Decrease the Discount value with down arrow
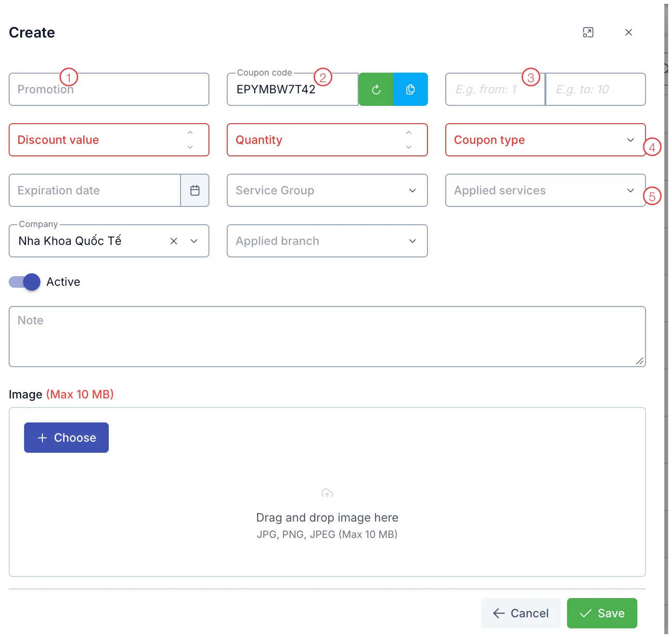672x638 pixels. coord(190,147)
